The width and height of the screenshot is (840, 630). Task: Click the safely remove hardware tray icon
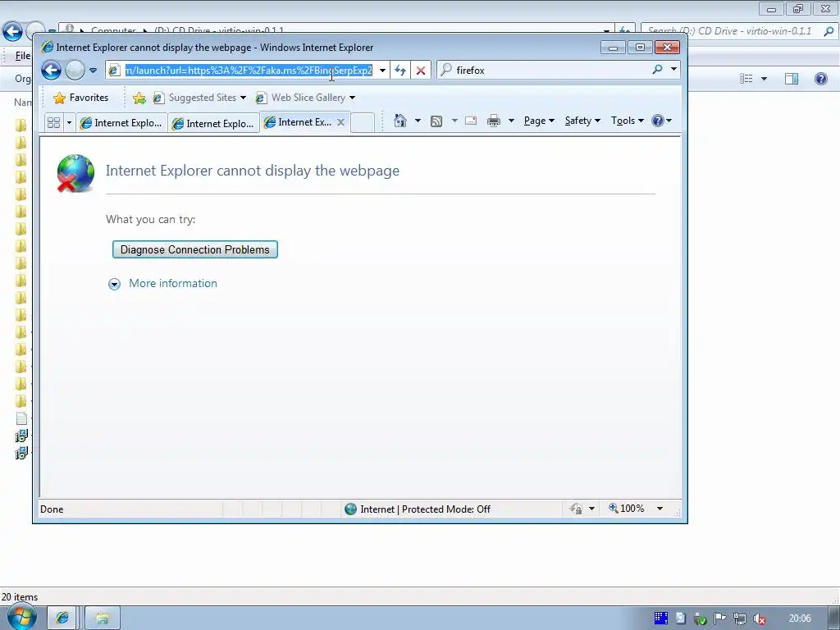701,619
